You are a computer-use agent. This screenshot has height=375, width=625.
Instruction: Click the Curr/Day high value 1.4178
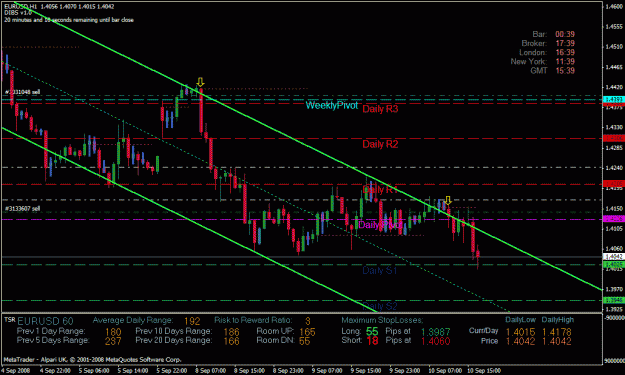[x=557, y=332]
